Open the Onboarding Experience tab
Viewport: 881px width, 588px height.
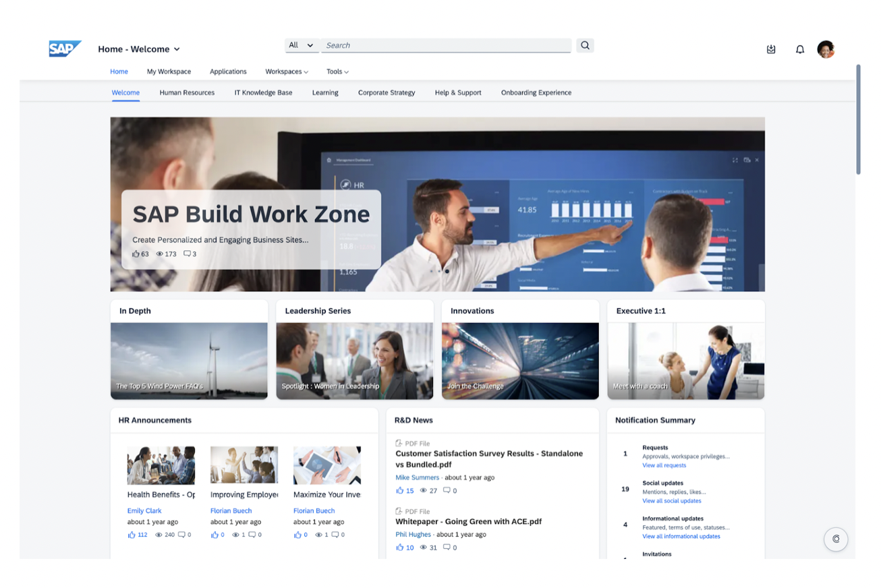[x=536, y=93]
